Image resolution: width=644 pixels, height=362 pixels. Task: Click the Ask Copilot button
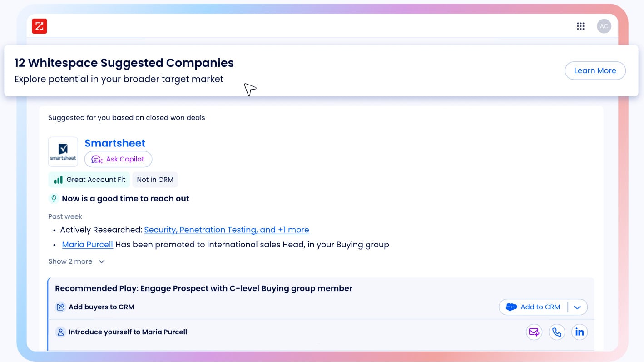point(118,159)
